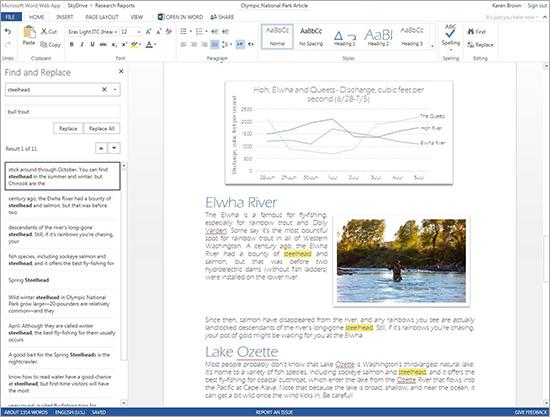Image resolution: width=550 pixels, height=417 pixels.
Task: Switch to the INSERT tab
Action: click(65, 17)
